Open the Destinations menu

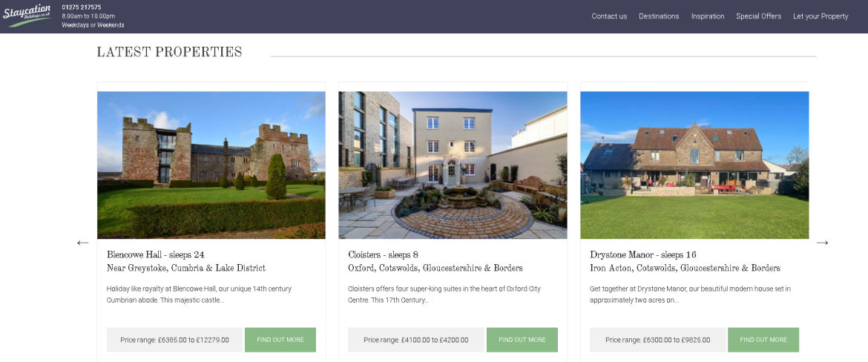[x=659, y=16]
